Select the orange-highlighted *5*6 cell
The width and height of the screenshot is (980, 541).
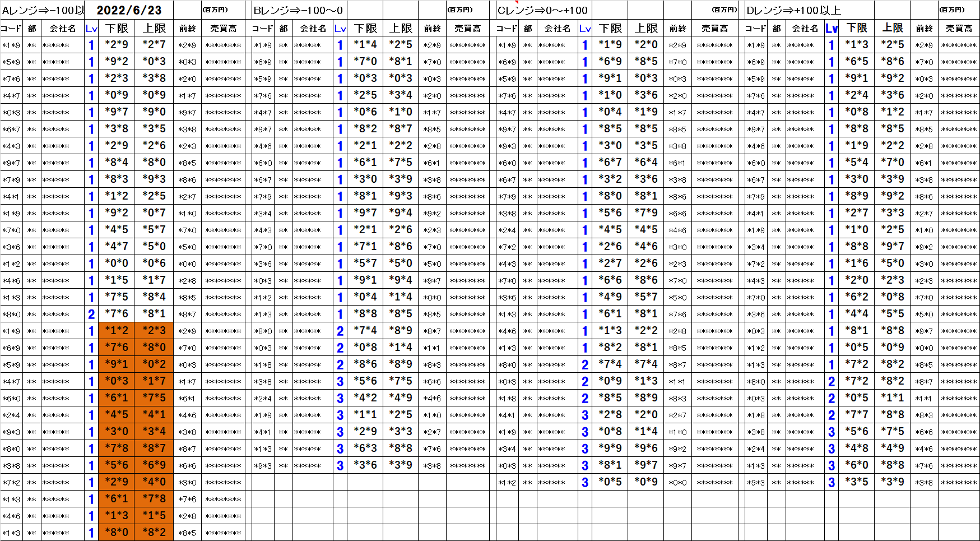coord(117,465)
